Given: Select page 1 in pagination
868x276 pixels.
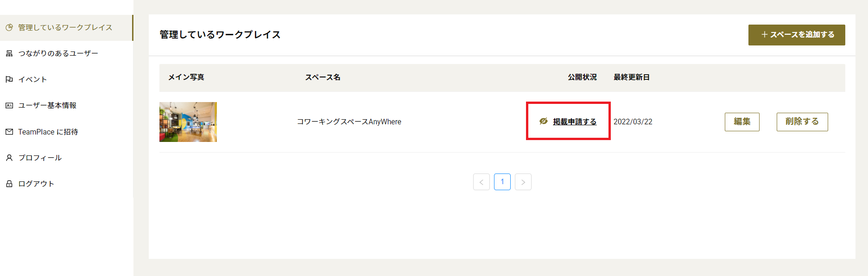Looking at the screenshot, I should point(502,182).
